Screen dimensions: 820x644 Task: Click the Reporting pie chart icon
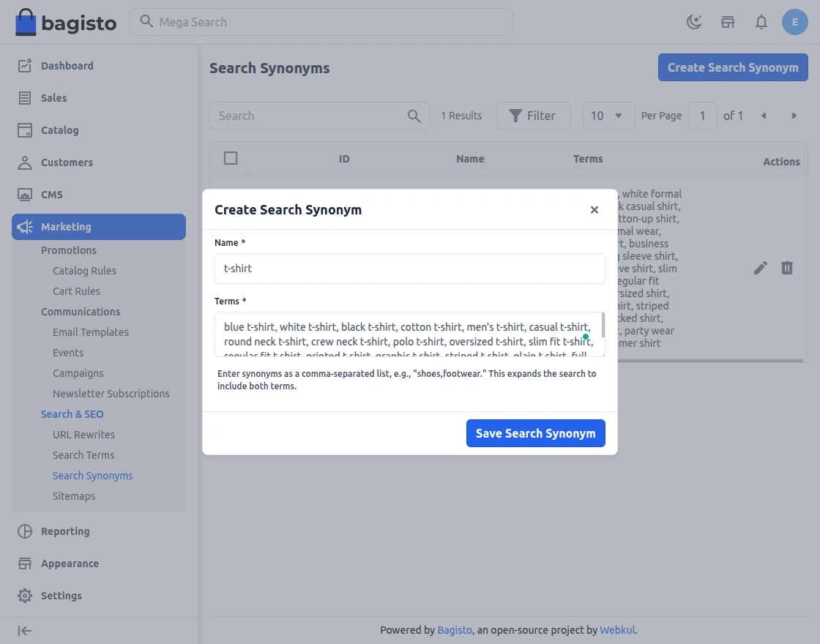[x=25, y=531]
